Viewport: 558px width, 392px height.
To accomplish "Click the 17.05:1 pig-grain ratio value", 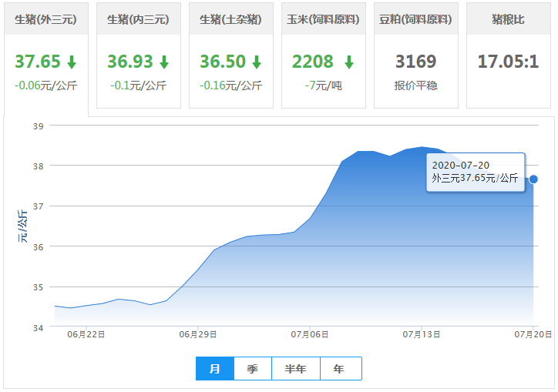I will [x=508, y=62].
